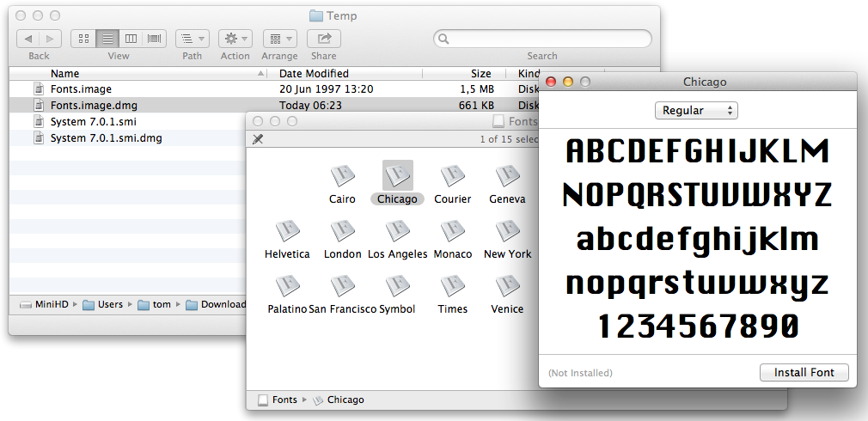Focus the Finder search field
Screen dimensions: 868x421
[x=542, y=39]
